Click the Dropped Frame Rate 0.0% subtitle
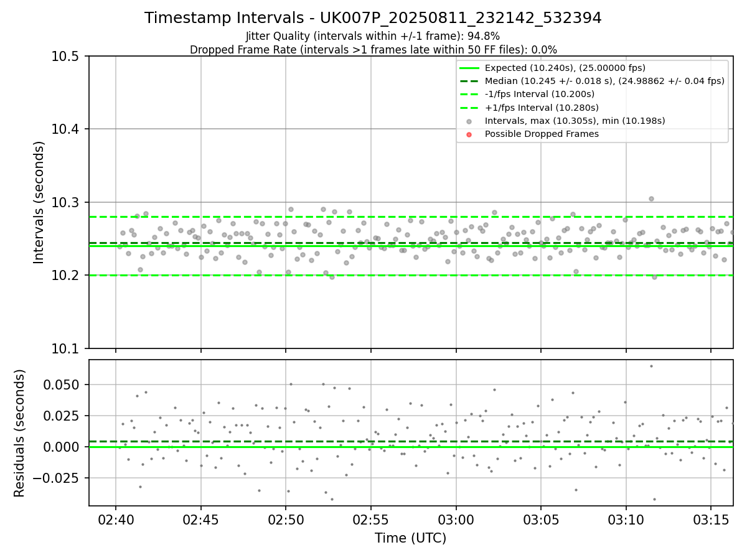The width and height of the screenshot is (747, 560). click(373, 50)
